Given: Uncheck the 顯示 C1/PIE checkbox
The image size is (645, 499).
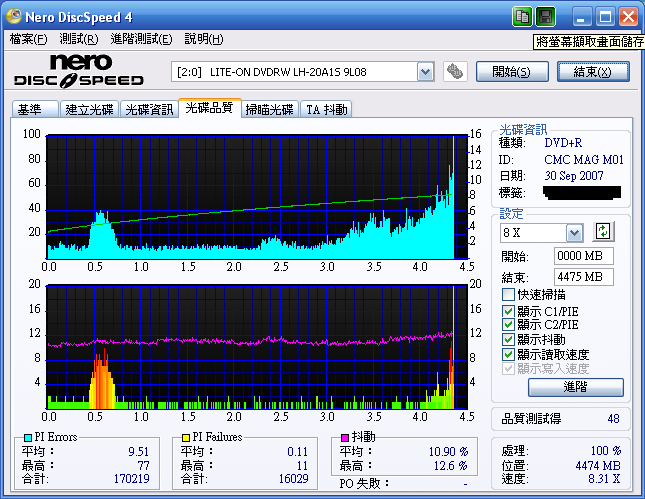Looking at the screenshot, I should pos(508,311).
